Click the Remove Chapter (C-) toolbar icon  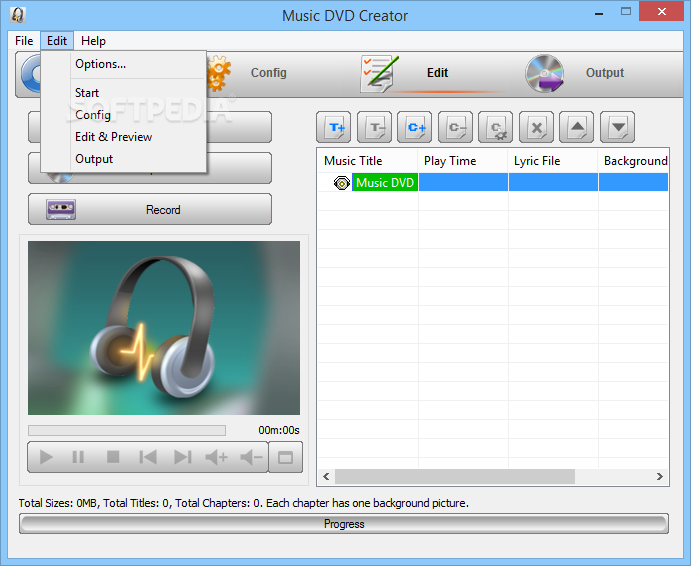click(455, 127)
